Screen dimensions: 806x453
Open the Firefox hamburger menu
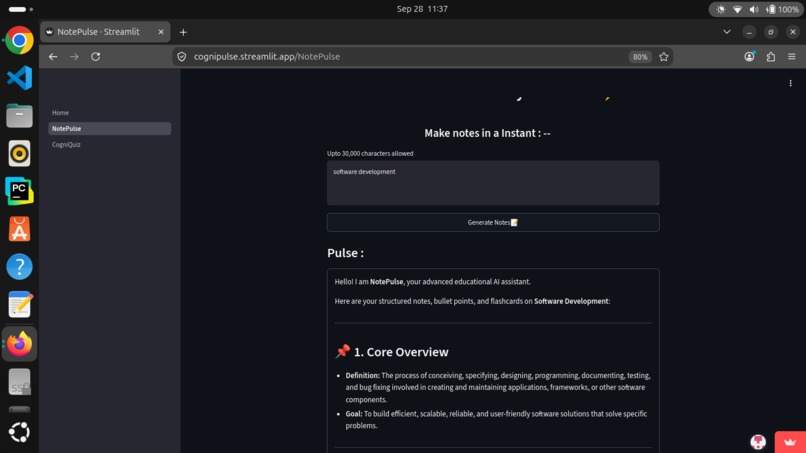tap(792, 57)
